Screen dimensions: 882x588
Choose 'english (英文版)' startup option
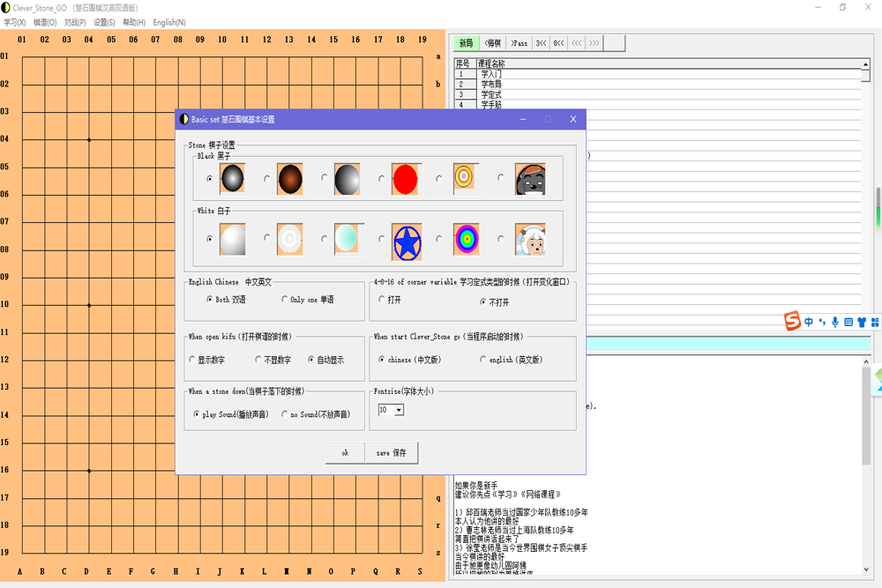point(483,360)
